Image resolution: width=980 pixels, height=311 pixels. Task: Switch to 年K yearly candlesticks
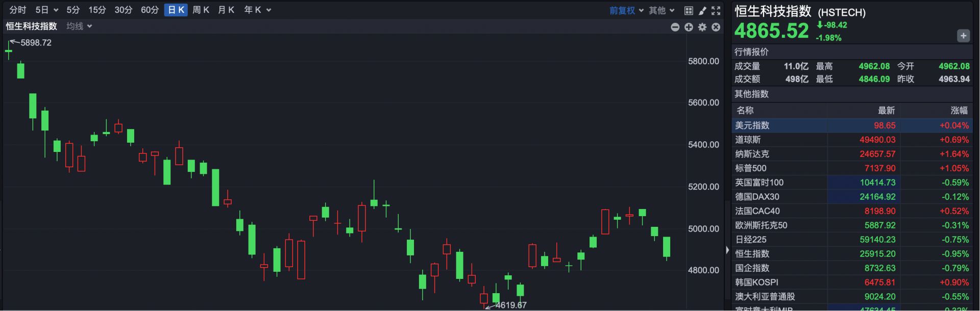252,10
